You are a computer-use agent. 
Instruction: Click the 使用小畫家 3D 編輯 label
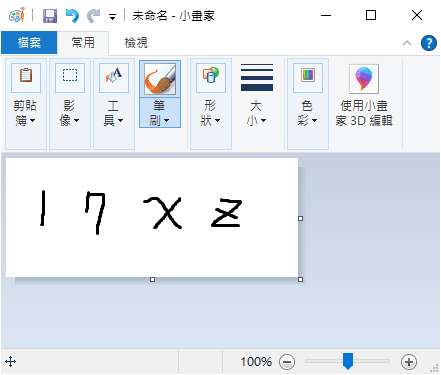click(x=364, y=113)
